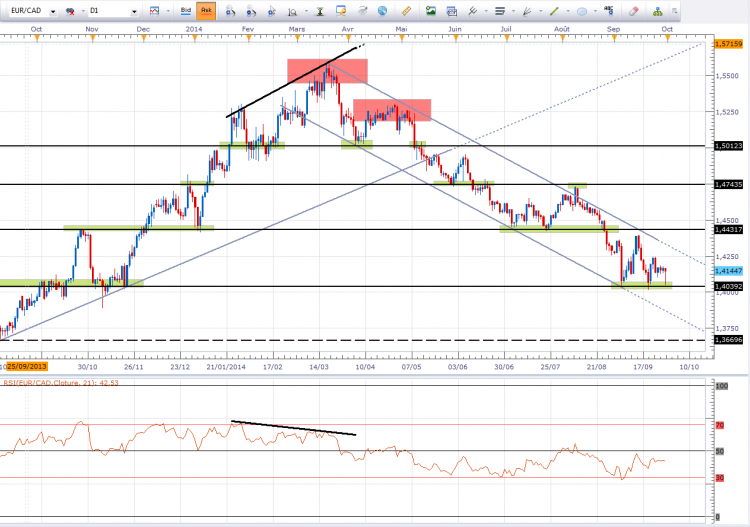This screenshot has width=750, height=527.
Task: Select the pitchfork drawing tool
Action: coord(472,10)
